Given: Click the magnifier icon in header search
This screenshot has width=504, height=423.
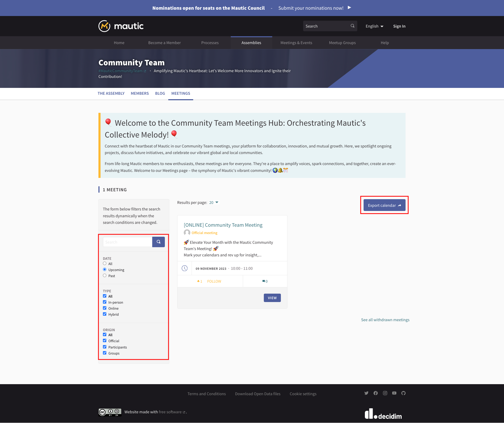Looking at the screenshot, I should point(353,26).
